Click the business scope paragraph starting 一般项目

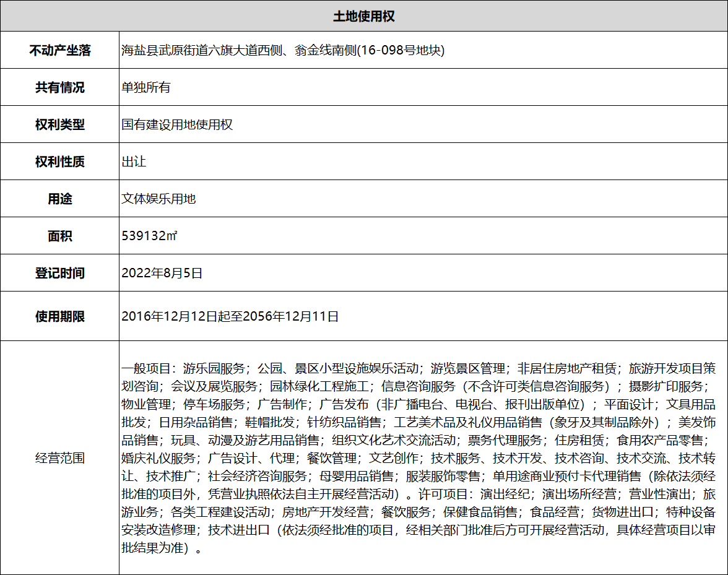point(418,458)
